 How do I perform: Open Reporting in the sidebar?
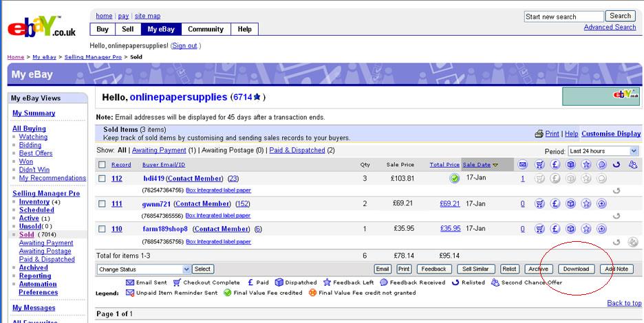click(35, 276)
